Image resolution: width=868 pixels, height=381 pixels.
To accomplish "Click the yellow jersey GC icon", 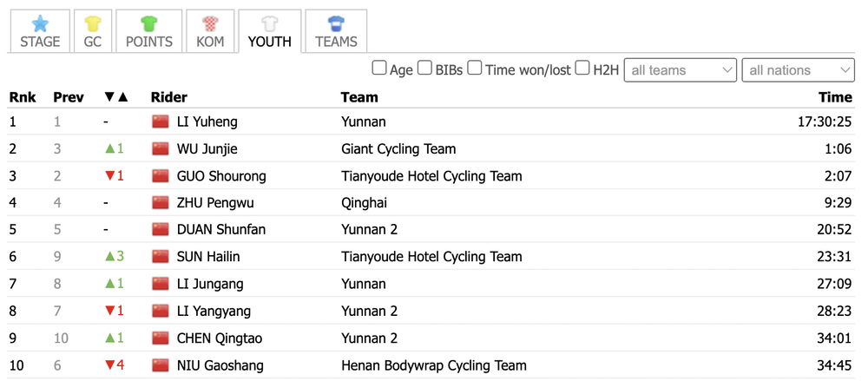I will 93,23.
